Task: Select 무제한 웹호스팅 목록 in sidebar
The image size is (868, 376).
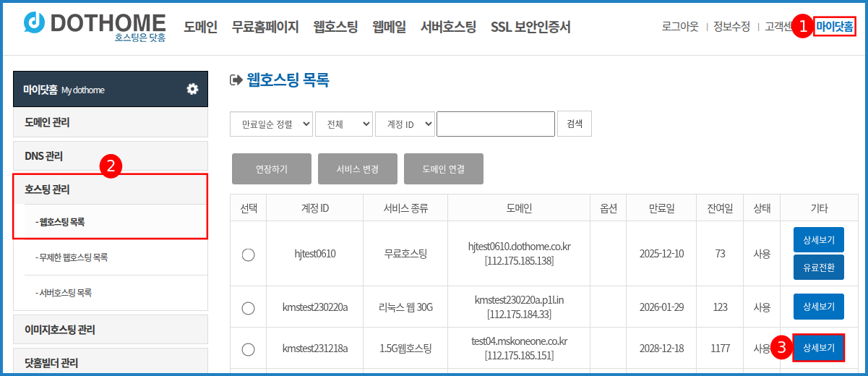Action: [74, 257]
